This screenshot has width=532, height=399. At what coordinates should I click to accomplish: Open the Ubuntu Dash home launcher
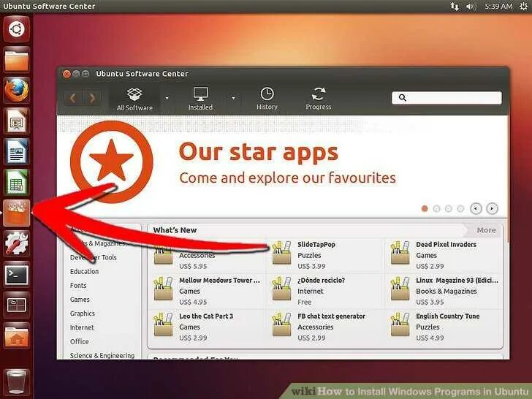16,29
